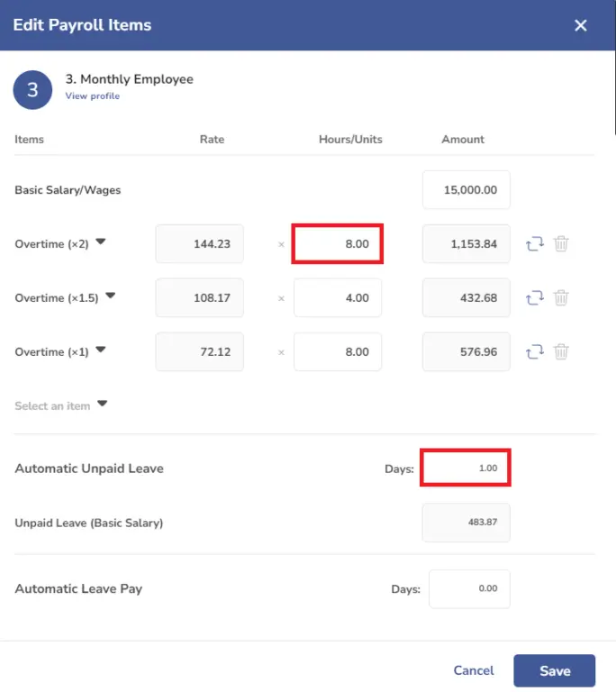This screenshot has width=616, height=692.
Task: Click recalculate icon for Overtime (×2) row
Action: coord(535,243)
